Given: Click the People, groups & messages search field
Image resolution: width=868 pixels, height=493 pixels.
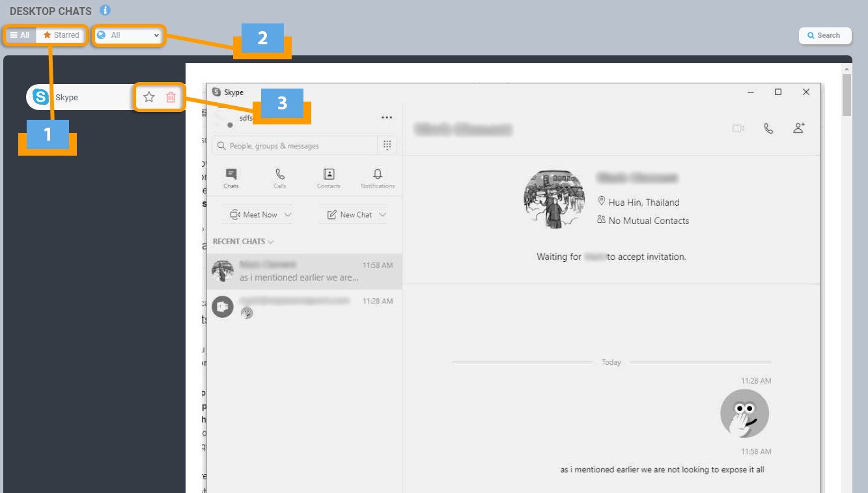Looking at the screenshot, I should pos(295,146).
